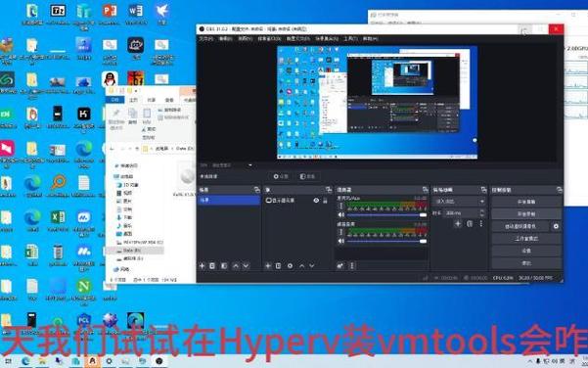Mute the second mixer channel speaker
The width and height of the screenshot is (588, 368).
click(x=340, y=241)
